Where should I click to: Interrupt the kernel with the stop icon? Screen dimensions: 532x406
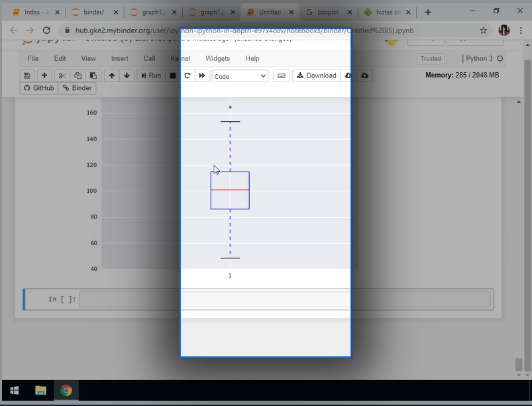click(x=173, y=76)
